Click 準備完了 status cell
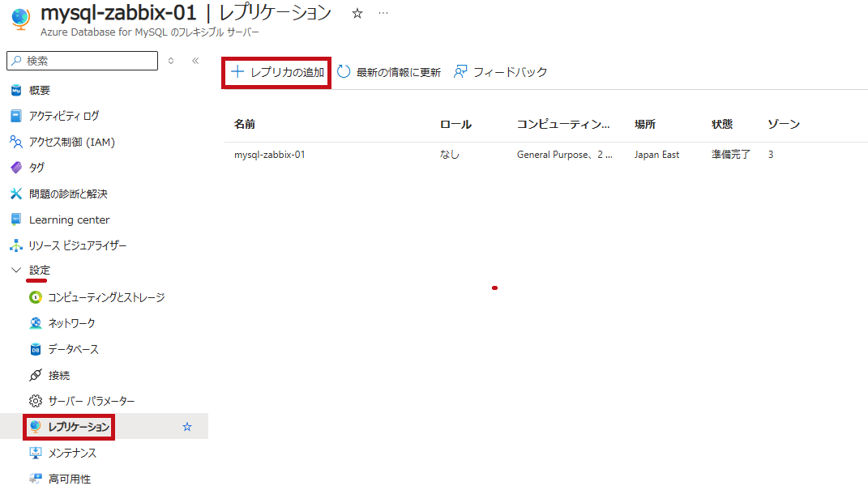The height and width of the screenshot is (490, 868). pyautogui.click(x=731, y=155)
